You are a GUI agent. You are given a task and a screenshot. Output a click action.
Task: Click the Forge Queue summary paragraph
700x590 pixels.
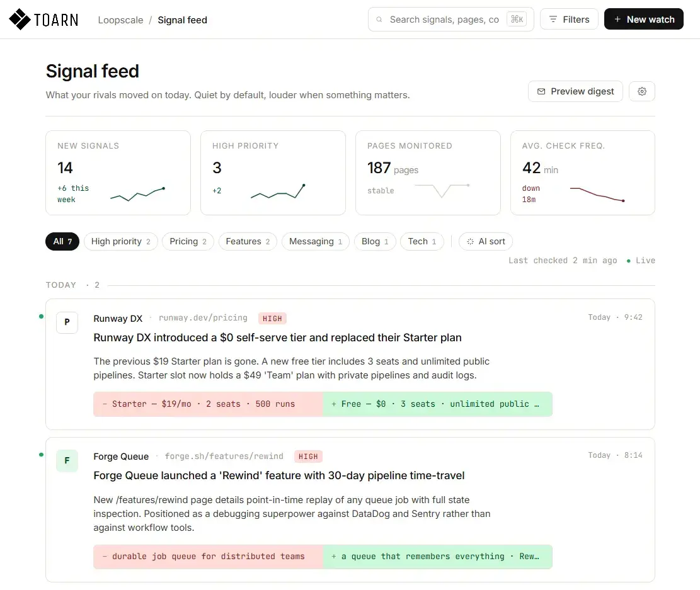click(x=292, y=514)
